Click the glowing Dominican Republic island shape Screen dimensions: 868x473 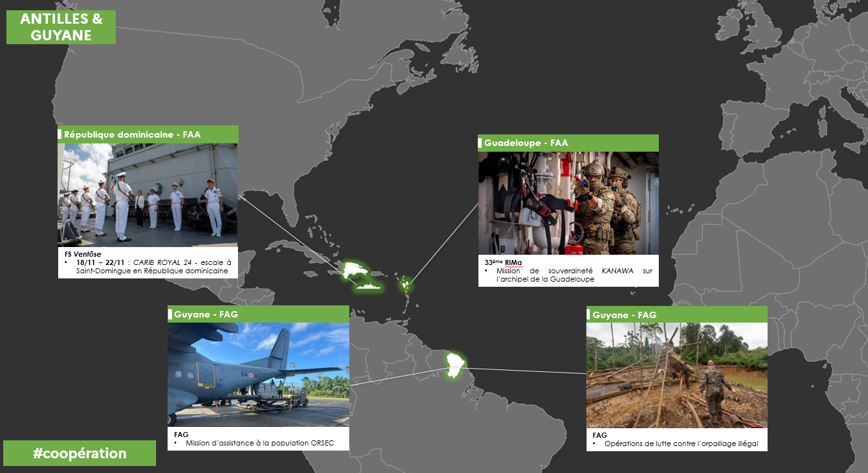click(354, 270)
